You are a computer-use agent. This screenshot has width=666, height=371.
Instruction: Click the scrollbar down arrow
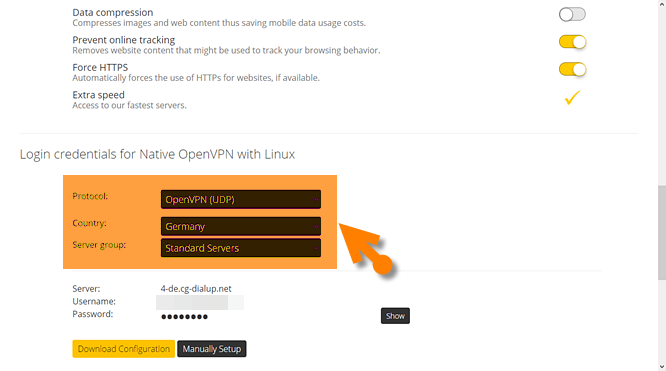pos(662,367)
